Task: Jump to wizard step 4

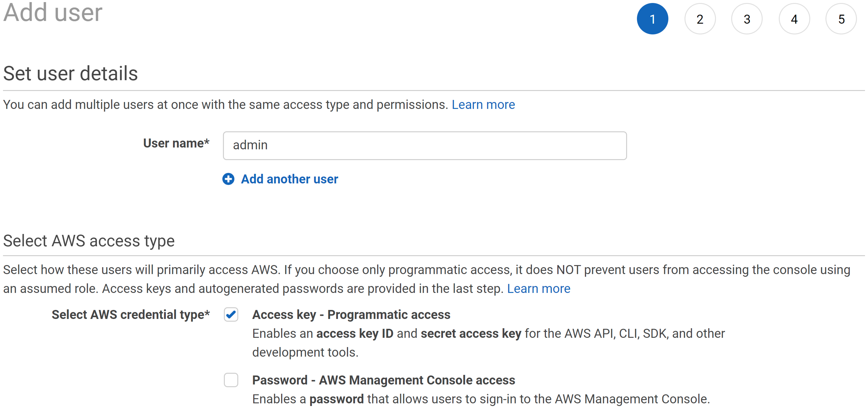Action: pos(794,19)
